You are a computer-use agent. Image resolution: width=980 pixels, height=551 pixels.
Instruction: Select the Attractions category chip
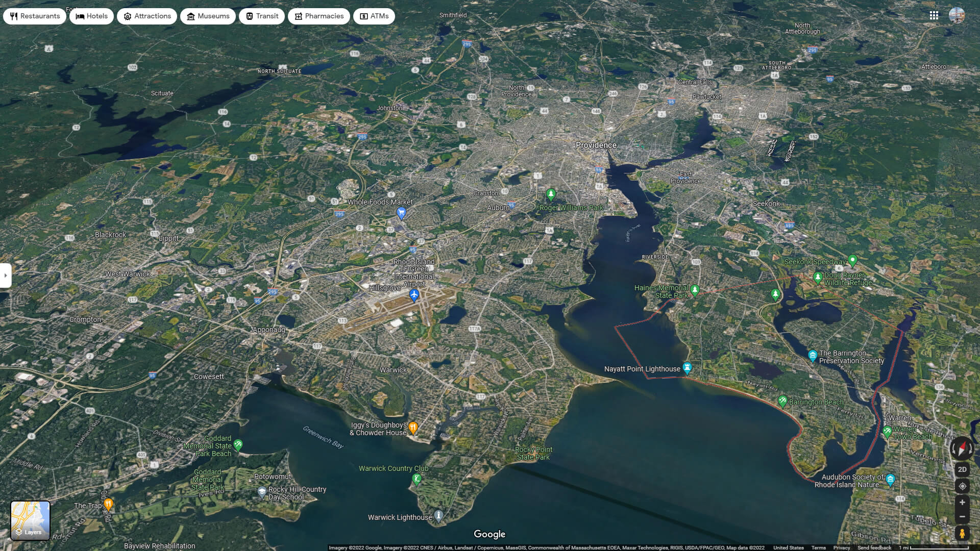click(x=147, y=16)
